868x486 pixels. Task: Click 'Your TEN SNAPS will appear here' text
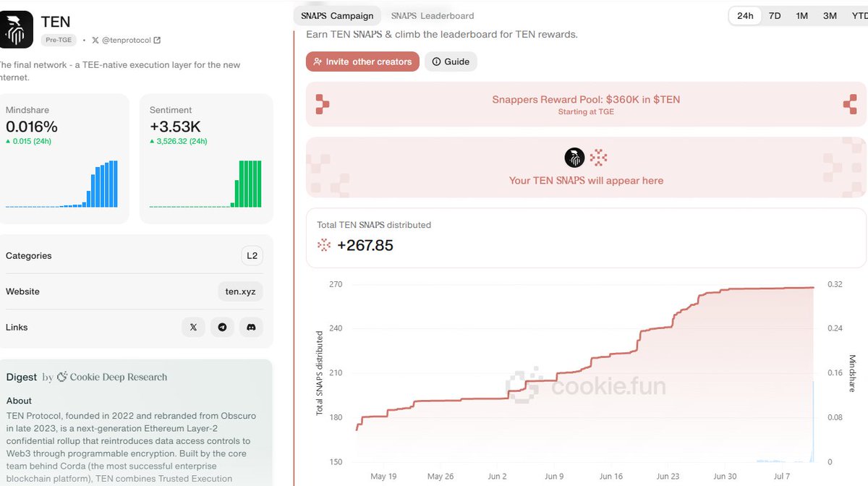click(586, 181)
